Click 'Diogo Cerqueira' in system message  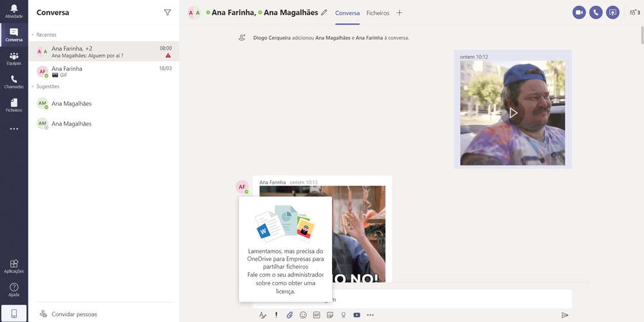[x=272, y=38]
